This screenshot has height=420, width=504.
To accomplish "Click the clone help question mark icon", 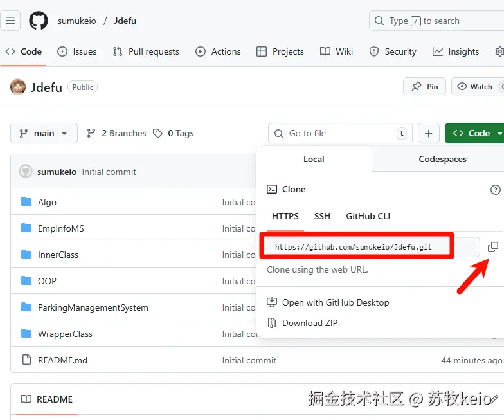I will tap(495, 189).
